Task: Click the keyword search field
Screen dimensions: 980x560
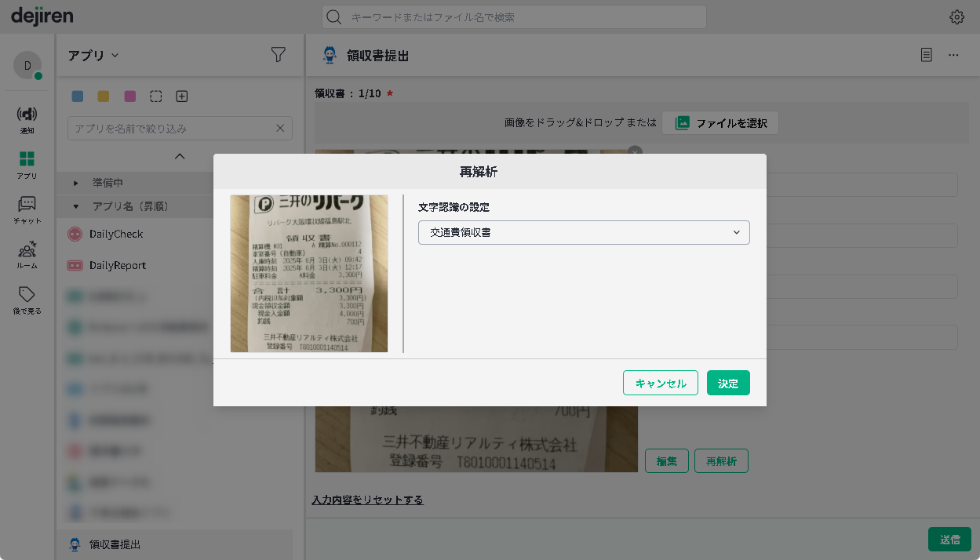Action: pos(514,17)
